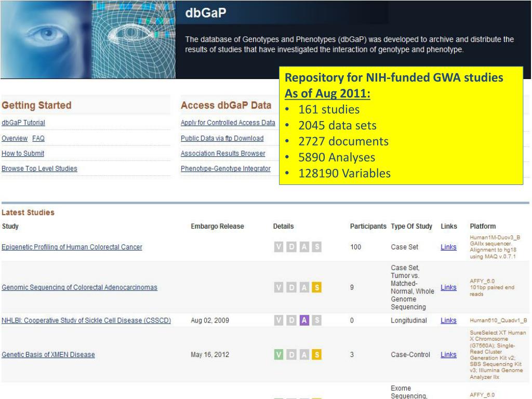Click embargo date Aug 02, 2009
This screenshot has width=532, height=399.
pyautogui.click(x=210, y=320)
